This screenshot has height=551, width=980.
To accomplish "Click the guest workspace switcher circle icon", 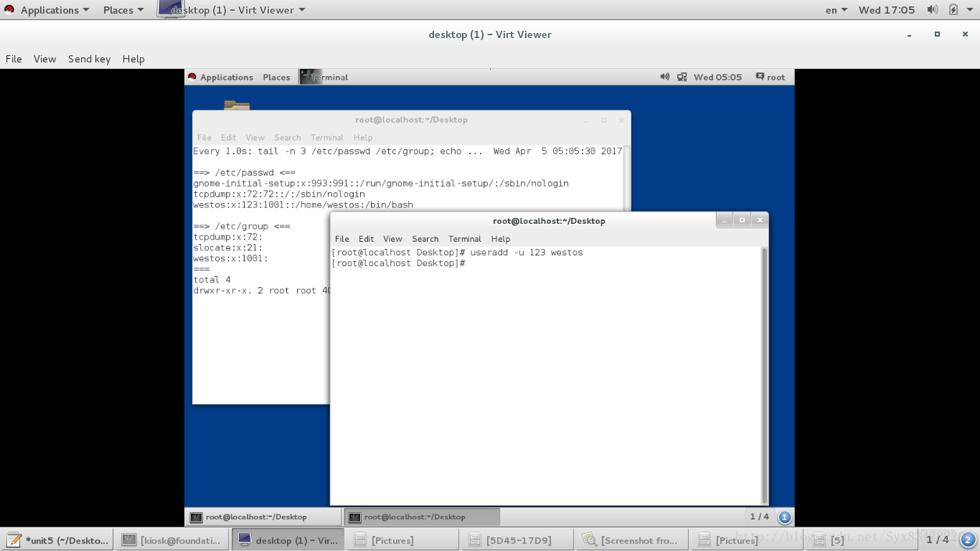I will click(x=785, y=517).
